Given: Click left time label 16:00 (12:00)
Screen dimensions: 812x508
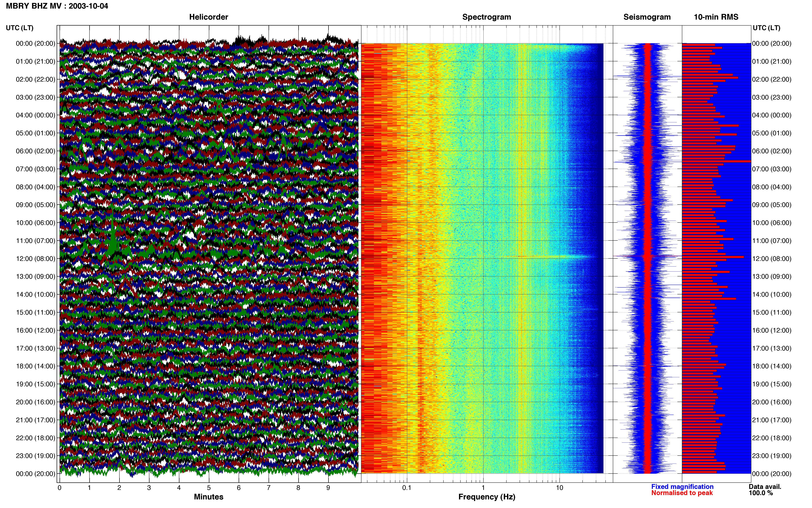Looking at the screenshot, I should (36, 330).
